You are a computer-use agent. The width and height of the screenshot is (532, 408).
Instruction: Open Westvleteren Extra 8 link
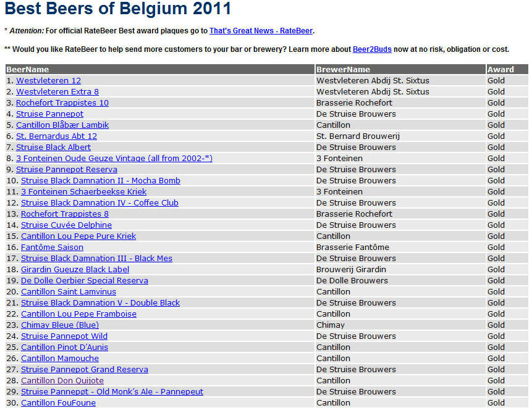(x=57, y=92)
